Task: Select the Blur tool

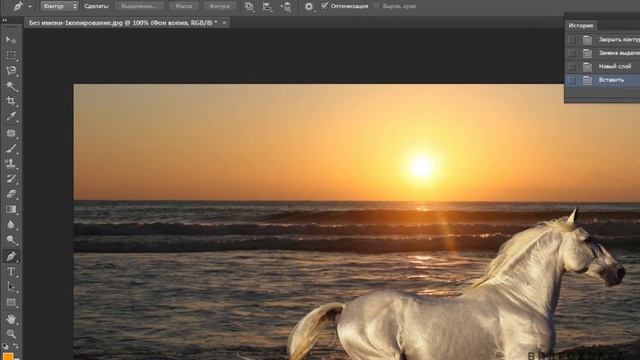Action: [x=11, y=225]
